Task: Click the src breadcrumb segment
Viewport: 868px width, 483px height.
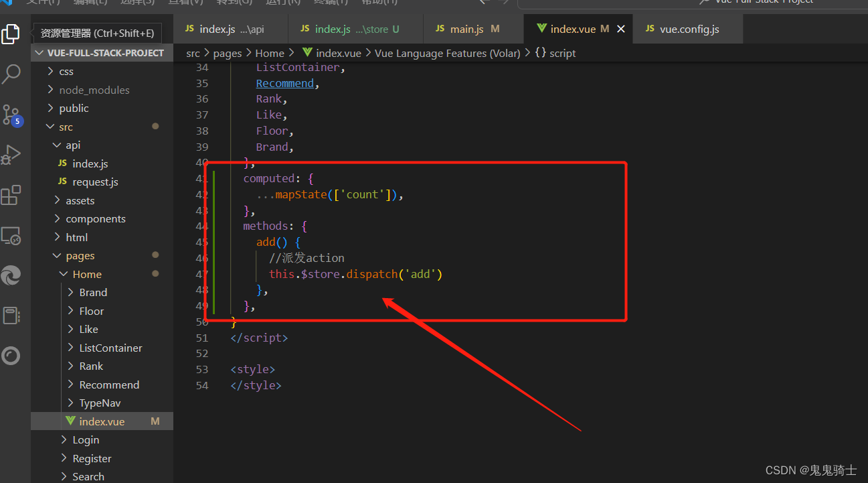Action: 193,53
